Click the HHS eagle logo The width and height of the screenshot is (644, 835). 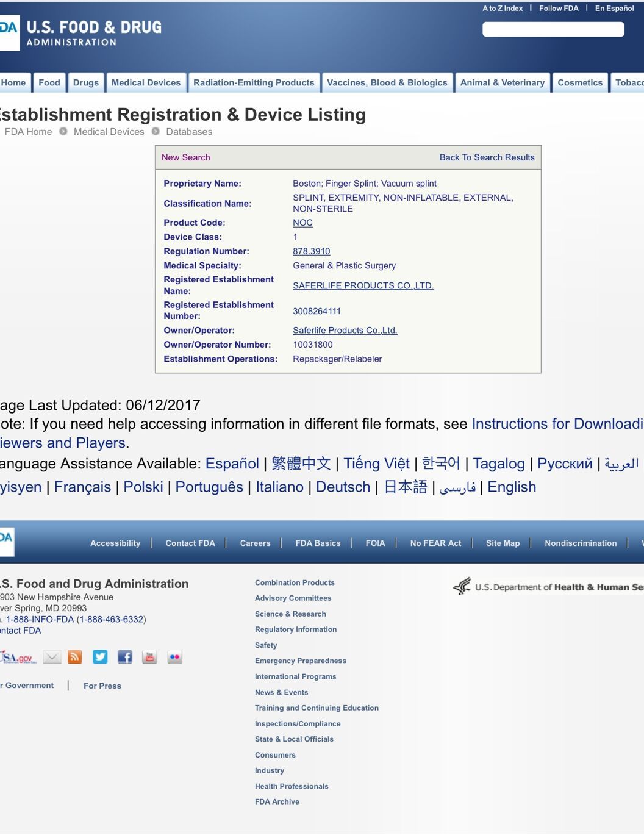[x=462, y=586]
